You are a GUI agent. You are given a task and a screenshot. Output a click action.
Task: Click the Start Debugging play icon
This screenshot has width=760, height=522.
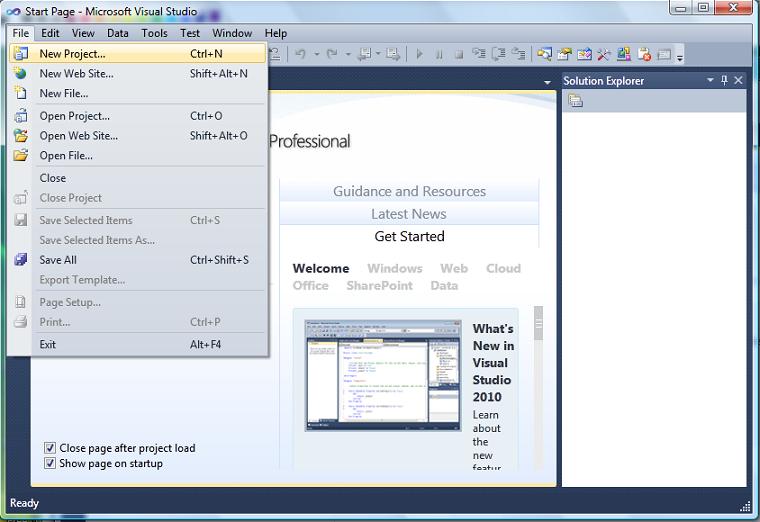(420, 54)
